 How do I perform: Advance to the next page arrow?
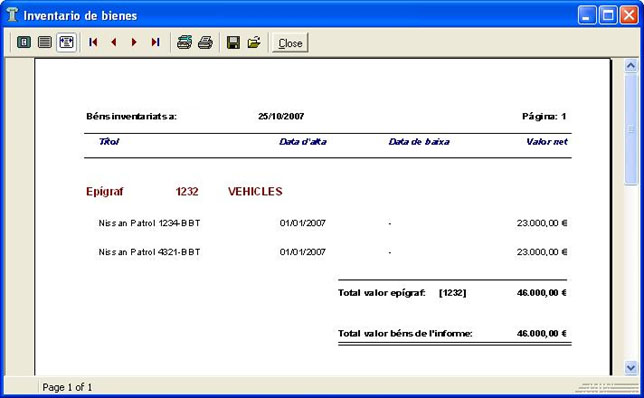134,42
